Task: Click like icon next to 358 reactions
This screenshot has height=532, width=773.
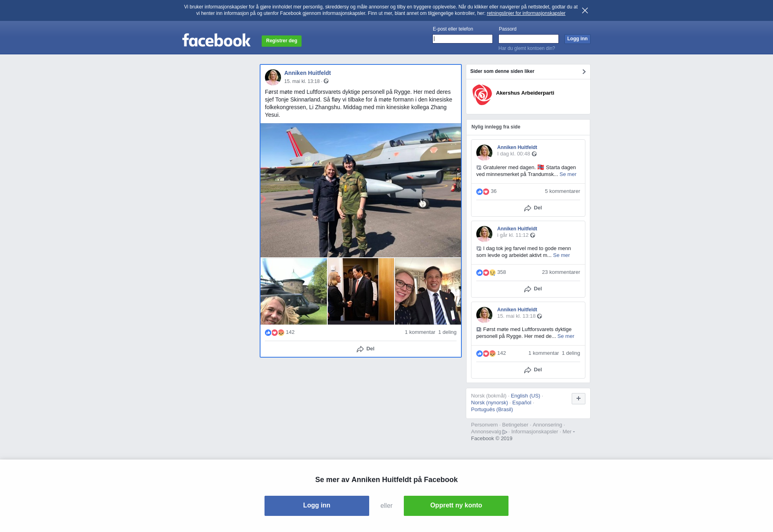Action: (x=480, y=273)
